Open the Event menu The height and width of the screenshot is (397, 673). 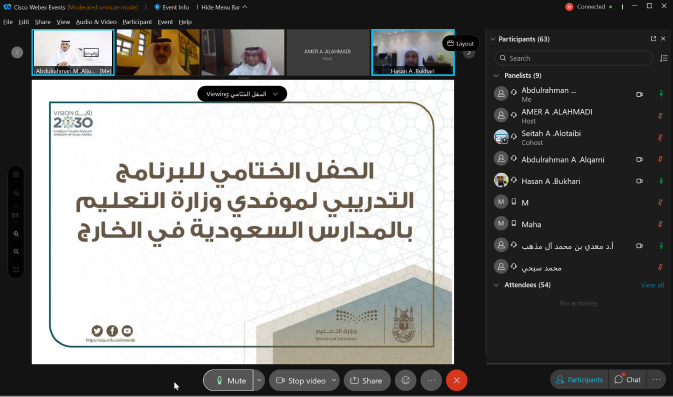165,22
